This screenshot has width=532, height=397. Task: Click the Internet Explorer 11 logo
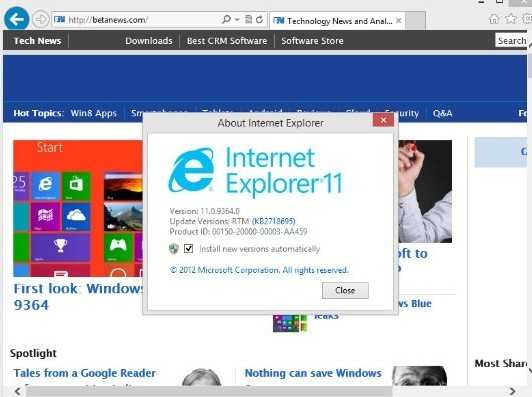coord(256,171)
